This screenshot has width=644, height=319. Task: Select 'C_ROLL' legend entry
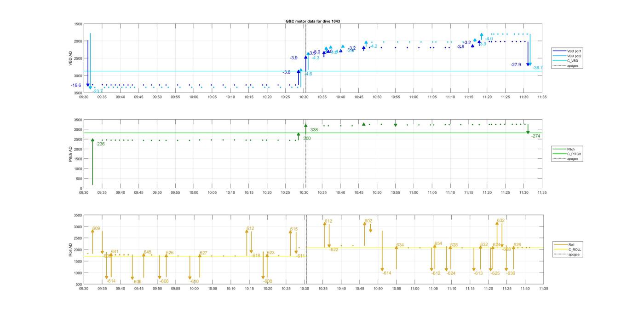(x=575, y=249)
